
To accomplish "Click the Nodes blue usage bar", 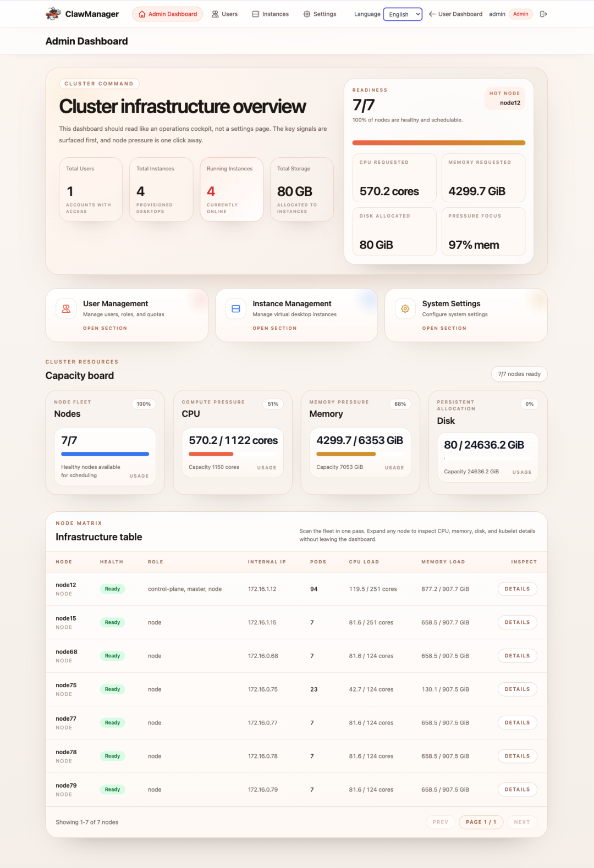I will tap(105, 454).
